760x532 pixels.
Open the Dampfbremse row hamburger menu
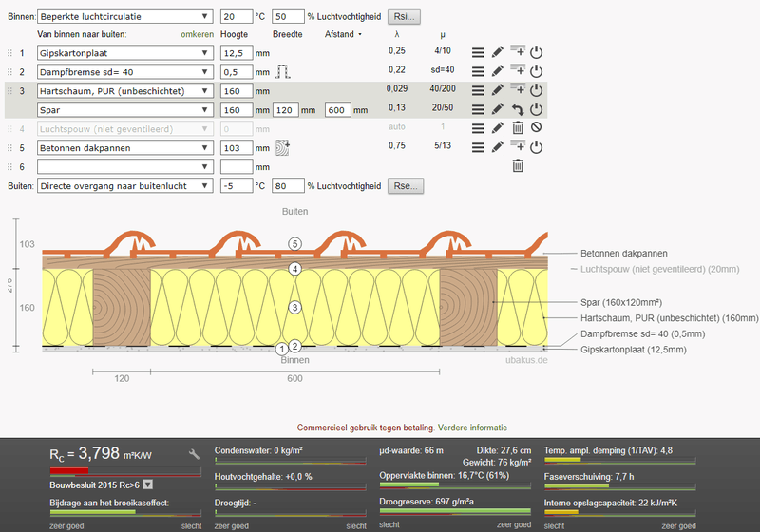tap(478, 71)
